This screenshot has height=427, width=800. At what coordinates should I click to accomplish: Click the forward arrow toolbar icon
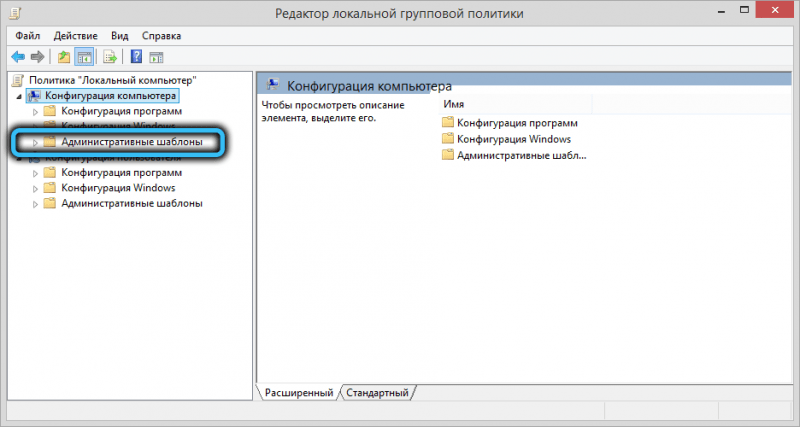(37, 57)
